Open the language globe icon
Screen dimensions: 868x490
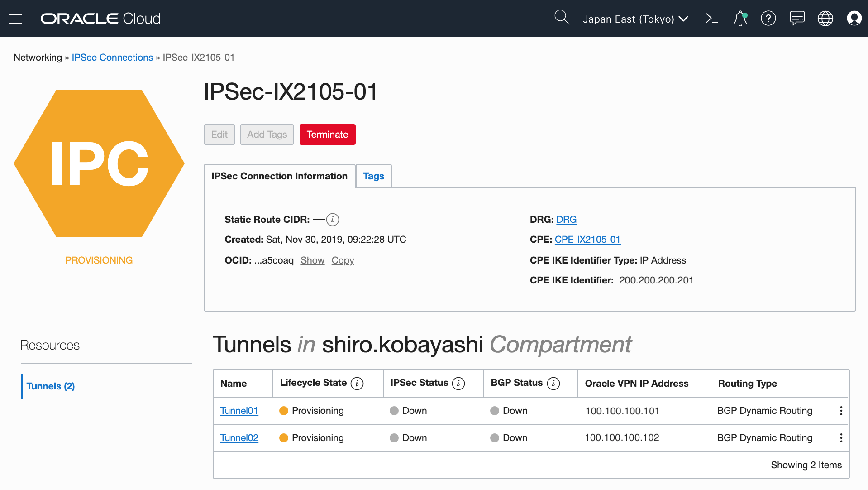coord(825,19)
